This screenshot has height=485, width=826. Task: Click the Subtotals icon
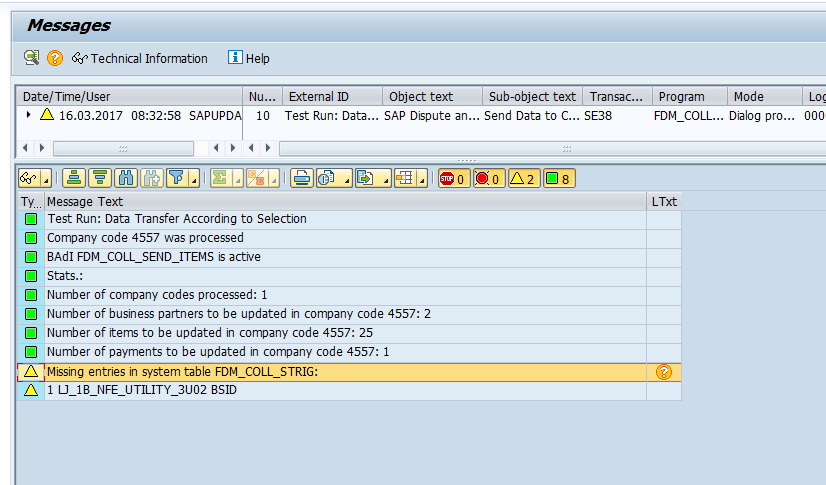click(x=256, y=179)
